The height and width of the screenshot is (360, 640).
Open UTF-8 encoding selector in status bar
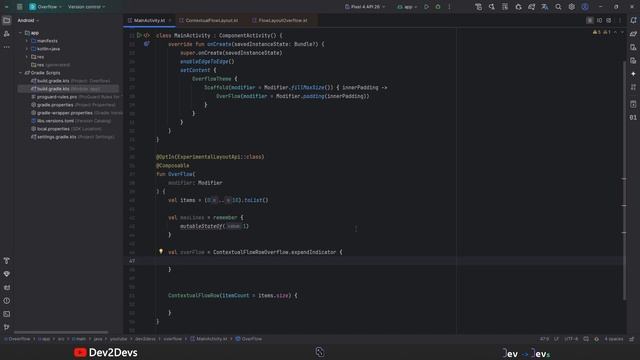(571, 339)
